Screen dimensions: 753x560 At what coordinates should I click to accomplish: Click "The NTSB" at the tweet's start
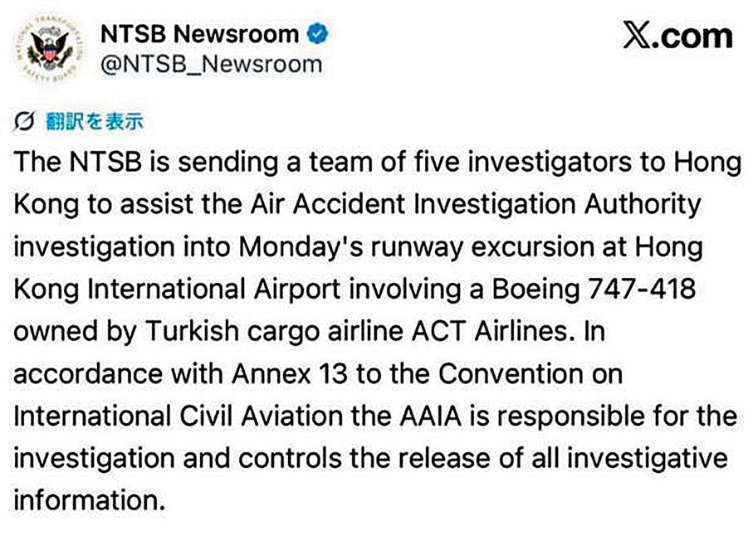pyautogui.click(x=78, y=163)
